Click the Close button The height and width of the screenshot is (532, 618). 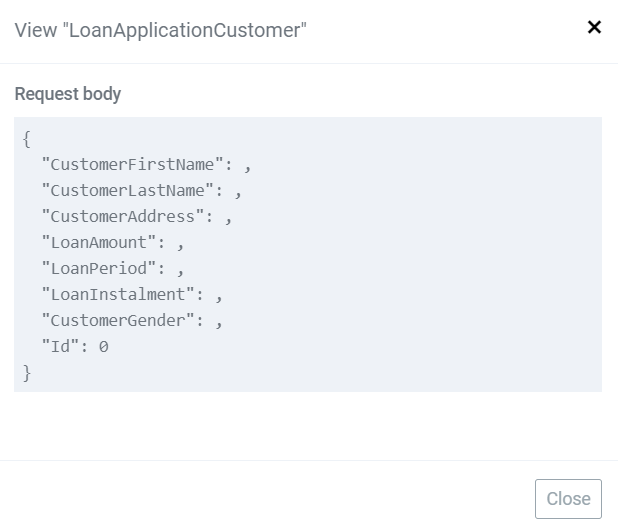coord(568,499)
